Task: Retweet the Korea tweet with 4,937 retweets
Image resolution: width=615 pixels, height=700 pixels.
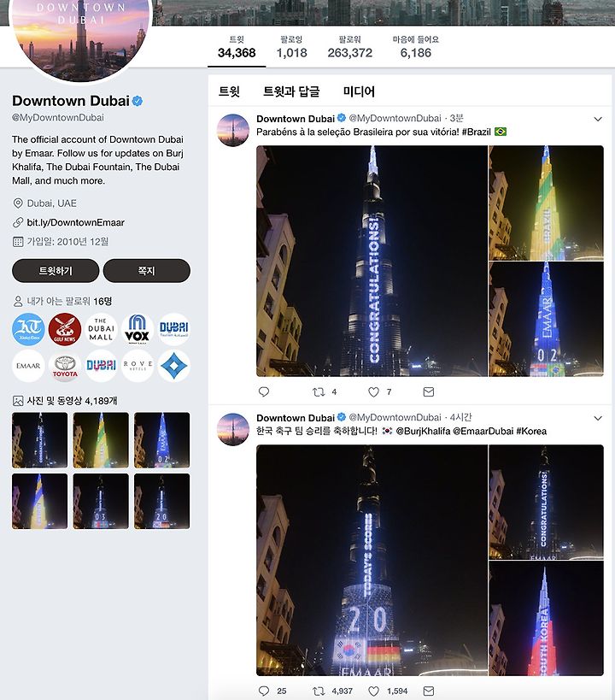Action: (x=319, y=691)
